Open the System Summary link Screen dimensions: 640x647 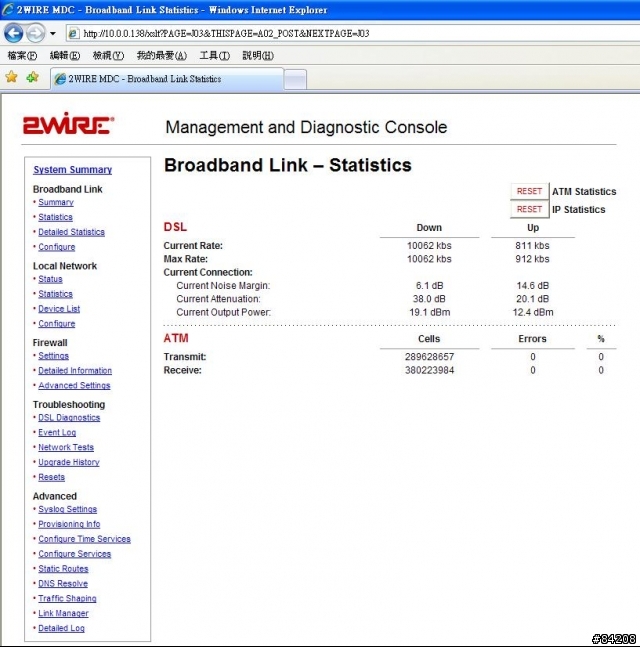point(73,170)
